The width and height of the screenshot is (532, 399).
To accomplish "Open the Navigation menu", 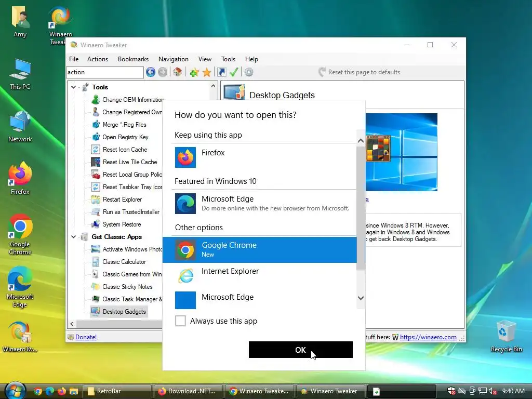I will coord(174,59).
